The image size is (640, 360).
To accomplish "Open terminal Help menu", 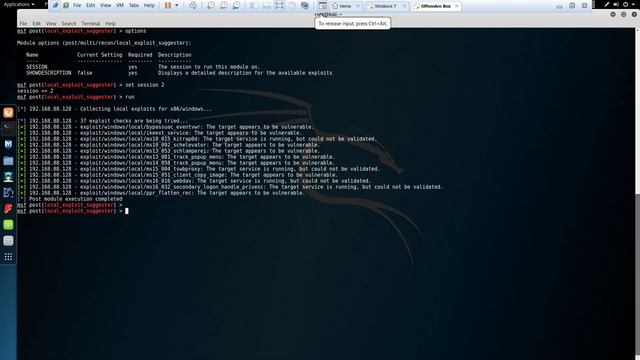I will click(110, 24).
